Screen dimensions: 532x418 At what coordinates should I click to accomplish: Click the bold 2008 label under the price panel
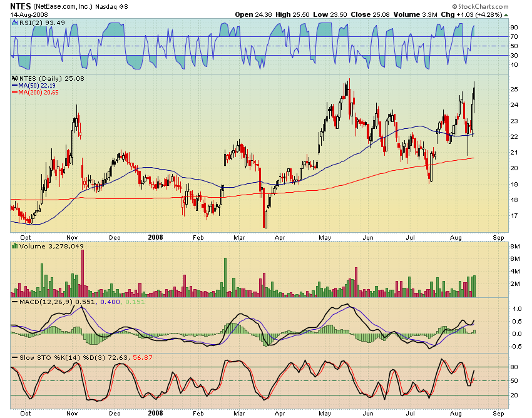(155, 238)
